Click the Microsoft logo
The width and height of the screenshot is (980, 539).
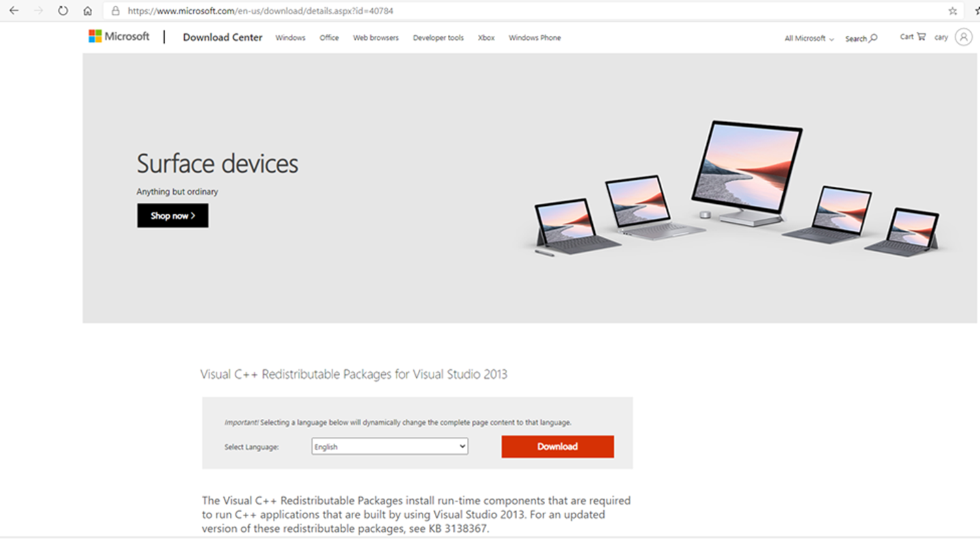[119, 37]
